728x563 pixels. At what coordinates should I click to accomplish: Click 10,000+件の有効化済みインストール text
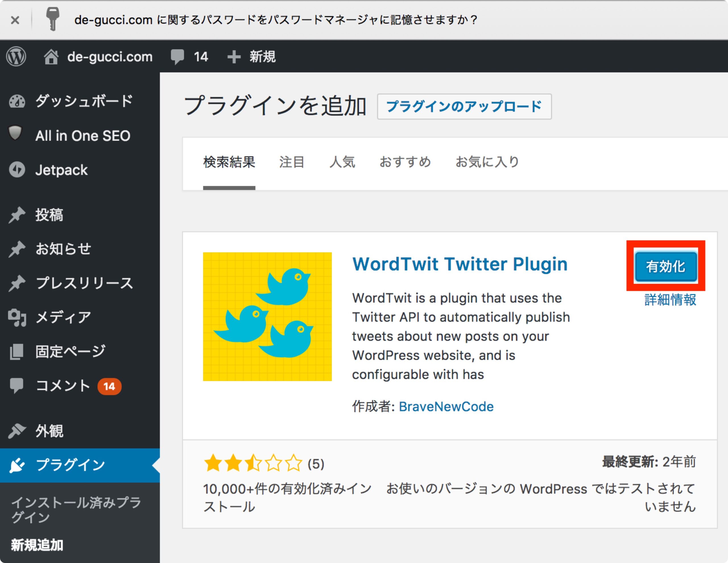point(287,498)
